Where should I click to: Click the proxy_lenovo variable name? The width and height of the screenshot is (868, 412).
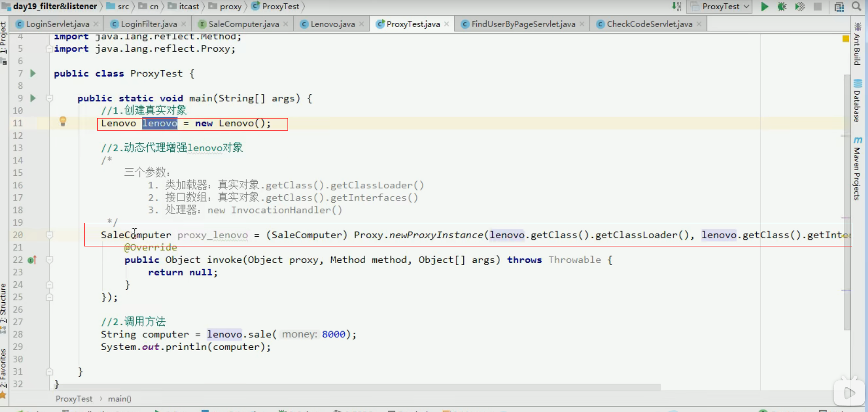213,235
